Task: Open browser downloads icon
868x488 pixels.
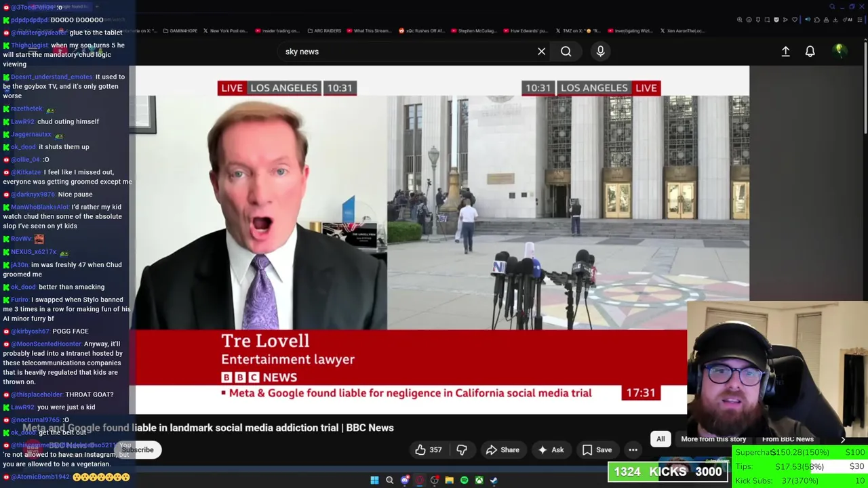Action: (x=835, y=20)
